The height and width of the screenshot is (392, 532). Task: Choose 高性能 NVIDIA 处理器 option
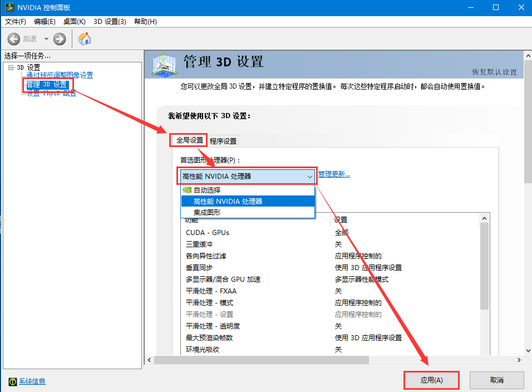point(248,201)
